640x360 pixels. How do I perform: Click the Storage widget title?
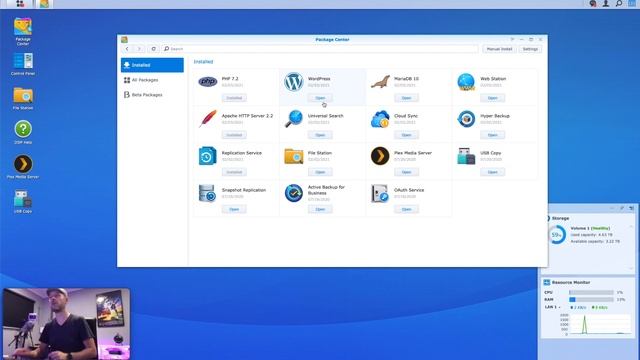pyautogui.click(x=560, y=218)
